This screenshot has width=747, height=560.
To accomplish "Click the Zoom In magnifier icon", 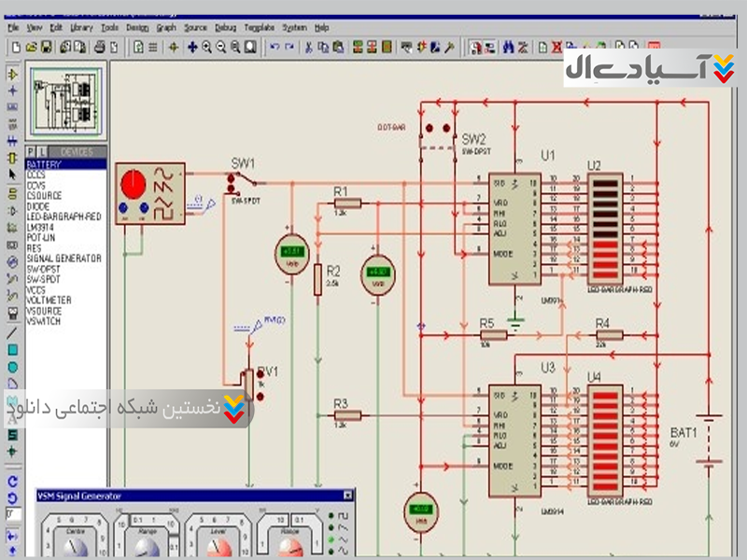I will click(x=206, y=47).
